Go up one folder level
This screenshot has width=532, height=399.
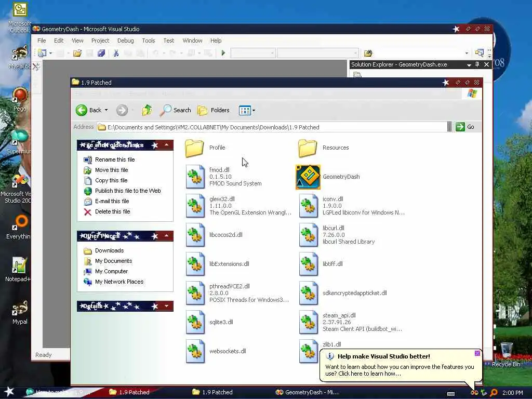(147, 110)
